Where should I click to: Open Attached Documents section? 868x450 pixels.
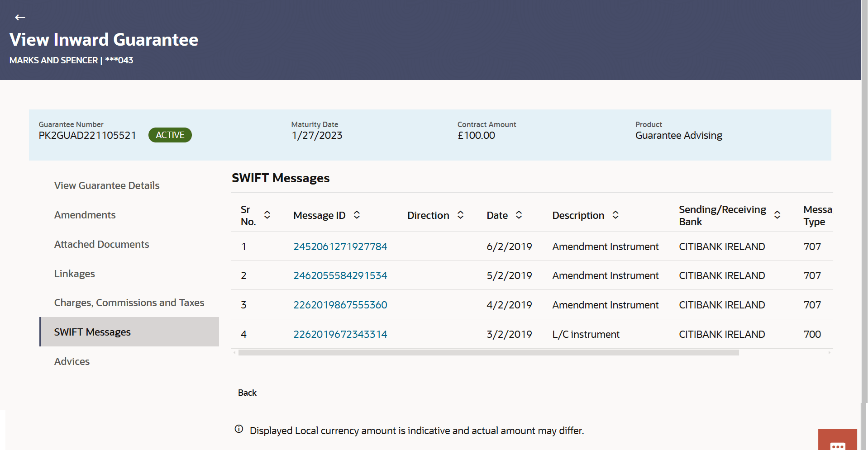[101, 244]
